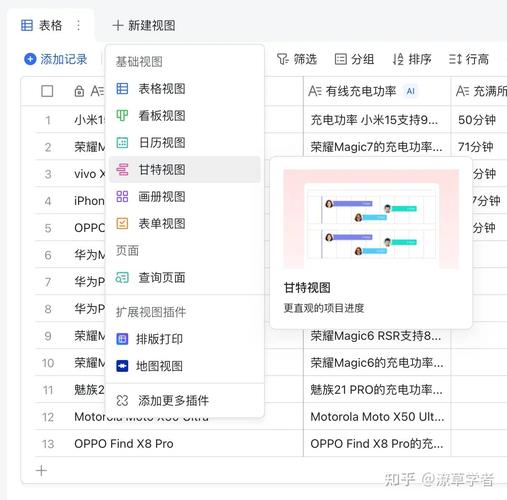Click text type icon of 有线充电功率 header

(x=315, y=91)
